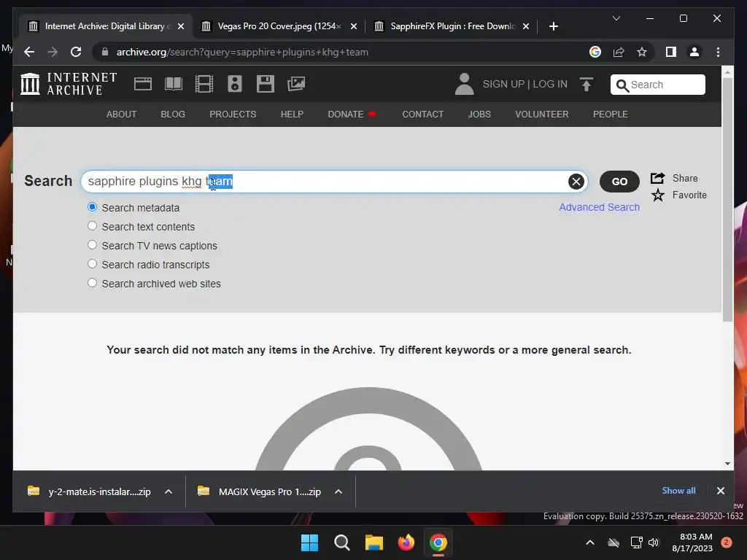This screenshot has height=560, width=747.
Task: Open the MAGIX Vegas Pro zip download
Action: pyautogui.click(x=260, y=491)
